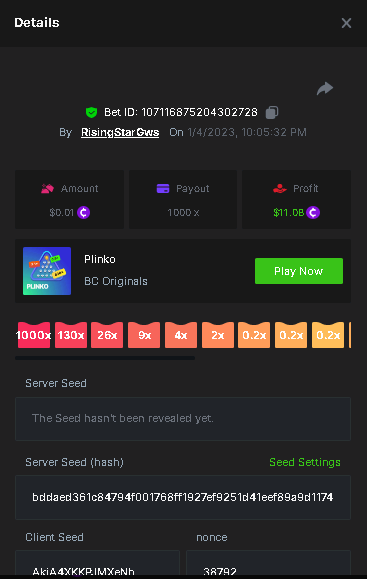Viewport: 367px width, 579px height.
Task: Click the Amount chips icon
Action: (x=47, y=188)
